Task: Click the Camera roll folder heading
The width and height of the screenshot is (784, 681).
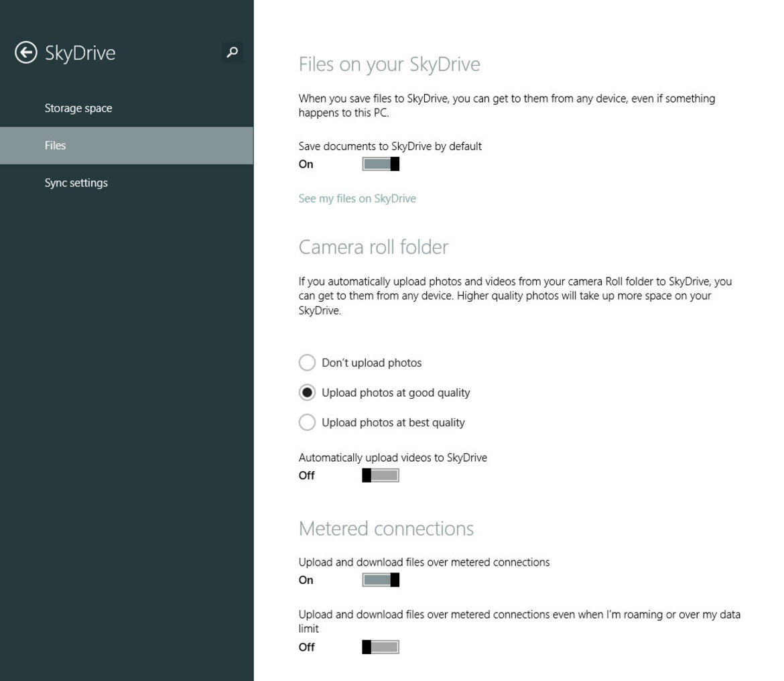Action: point(373,247)
